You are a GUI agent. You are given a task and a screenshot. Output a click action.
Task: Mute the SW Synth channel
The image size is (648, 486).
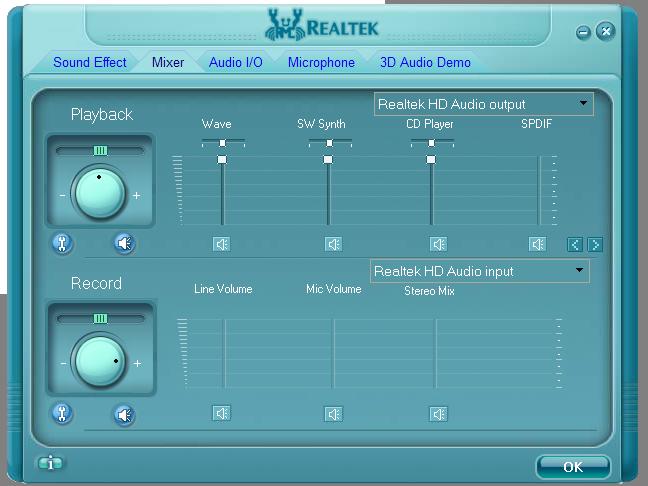[333, 244]
